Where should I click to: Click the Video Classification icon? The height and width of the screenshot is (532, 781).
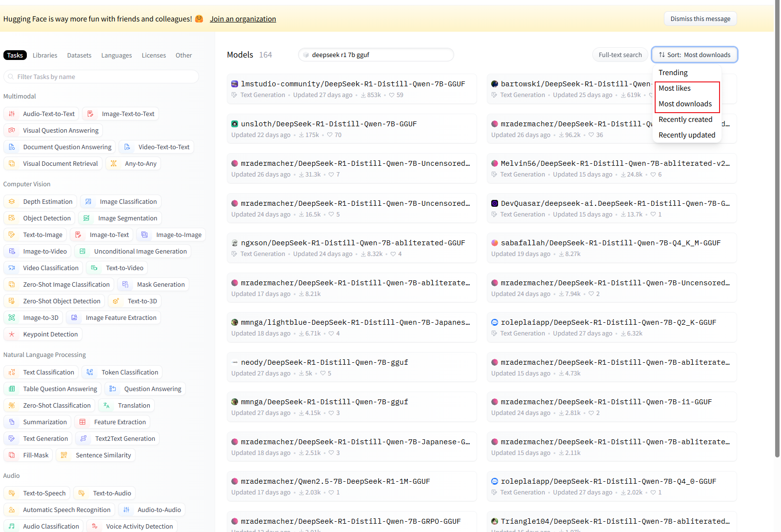(x=12, y=268)
